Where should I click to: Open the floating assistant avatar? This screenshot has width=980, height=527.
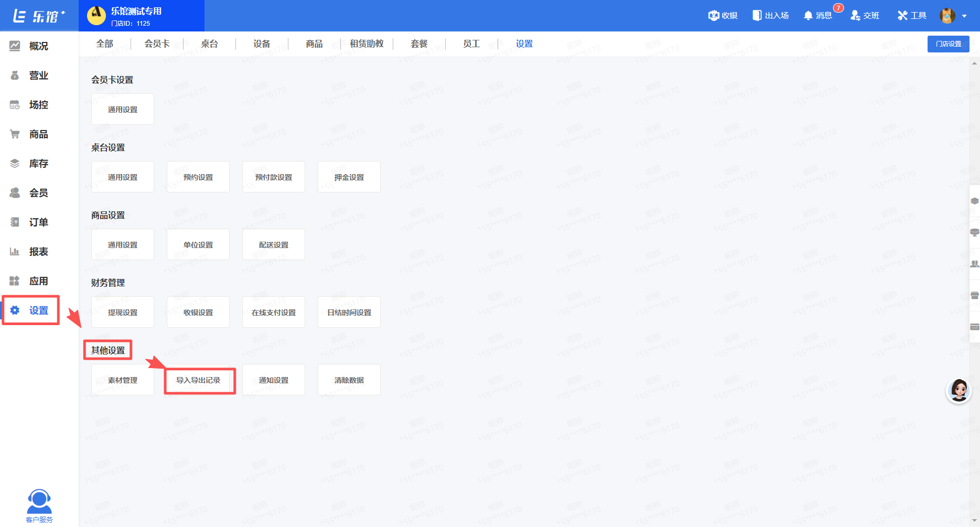(x=959, y=391)
